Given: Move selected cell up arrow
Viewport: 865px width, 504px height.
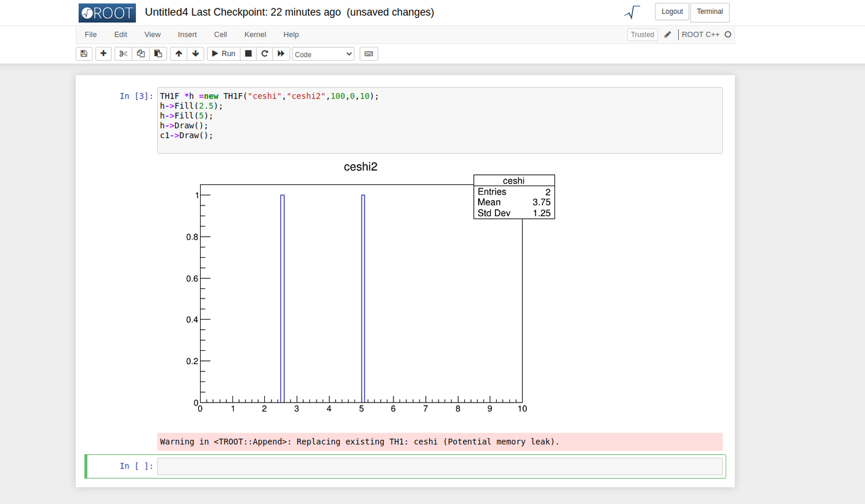Looking at the screenshot, I should point(179,53).
